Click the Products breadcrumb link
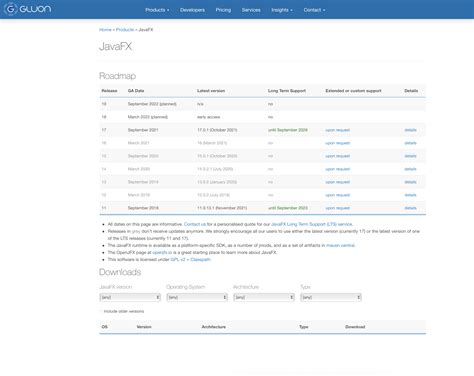The width and height of the screenshot is (474, 376). click(125, 30)
